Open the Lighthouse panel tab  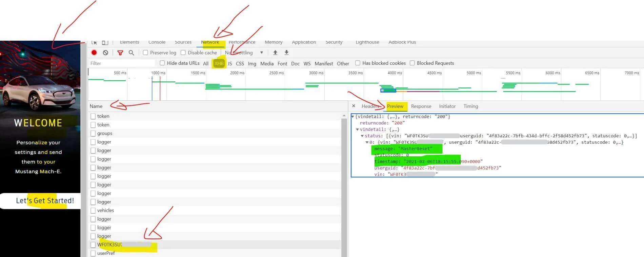point(367,42)
